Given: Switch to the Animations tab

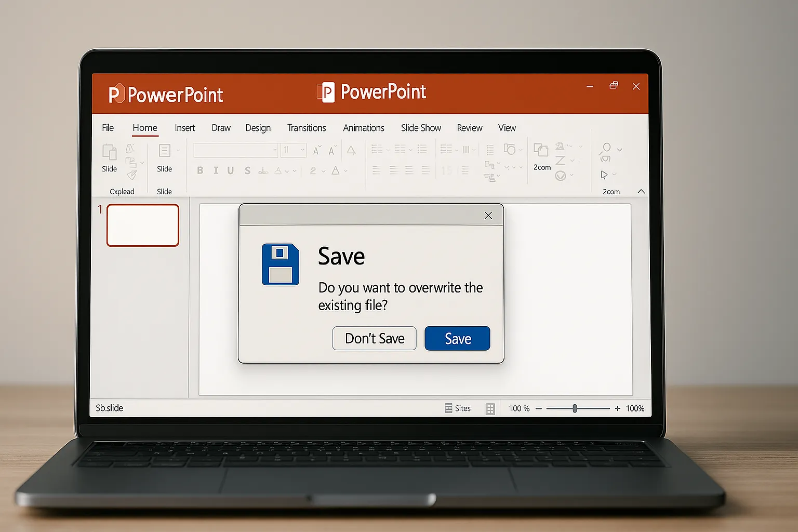Looking at the screenshot, I should 364,128.
